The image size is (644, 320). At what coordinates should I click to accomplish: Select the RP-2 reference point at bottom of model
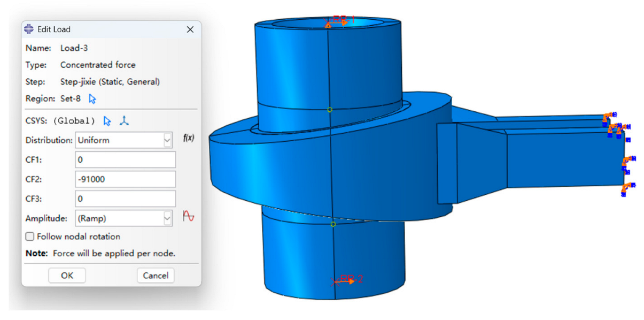[x=336, y=281]
